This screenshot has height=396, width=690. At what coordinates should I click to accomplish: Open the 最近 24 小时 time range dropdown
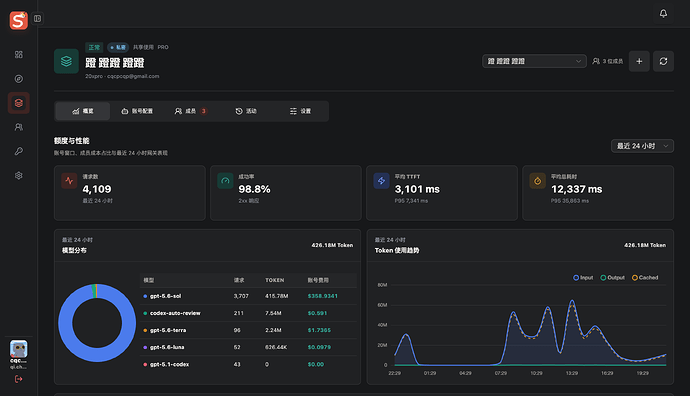[x=642, y=146]
